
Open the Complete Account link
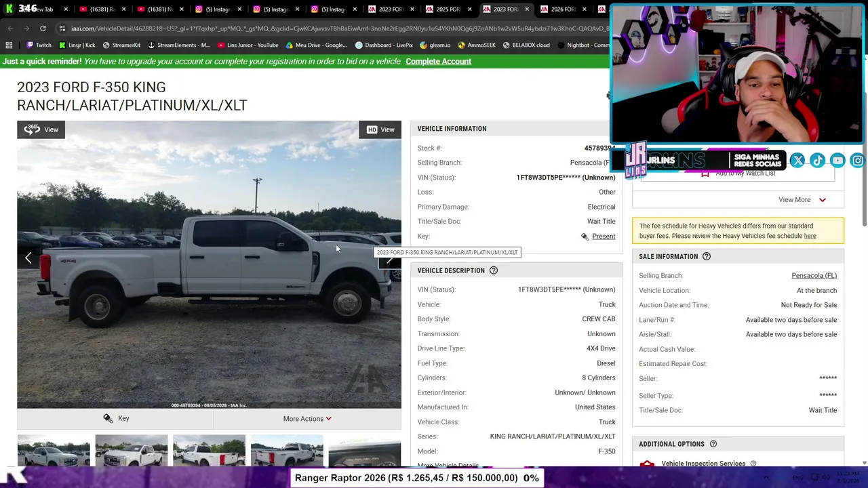click(438, 62)
